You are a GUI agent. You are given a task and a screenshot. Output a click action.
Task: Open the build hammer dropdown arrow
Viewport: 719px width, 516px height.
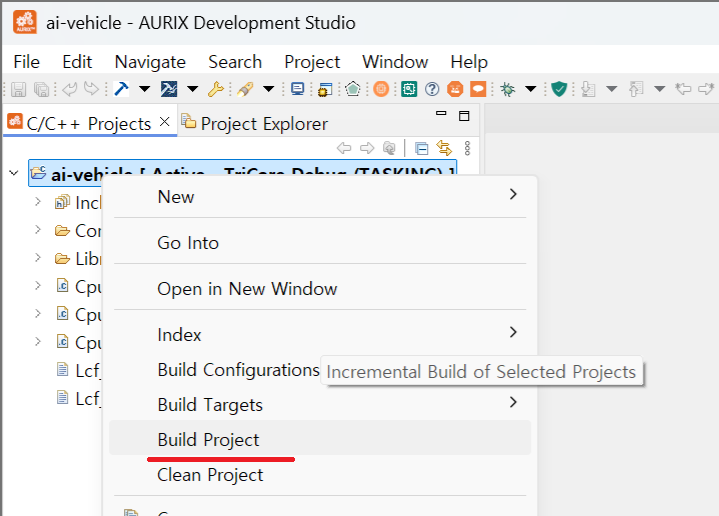pyautogui.click(x=144, y=89)
